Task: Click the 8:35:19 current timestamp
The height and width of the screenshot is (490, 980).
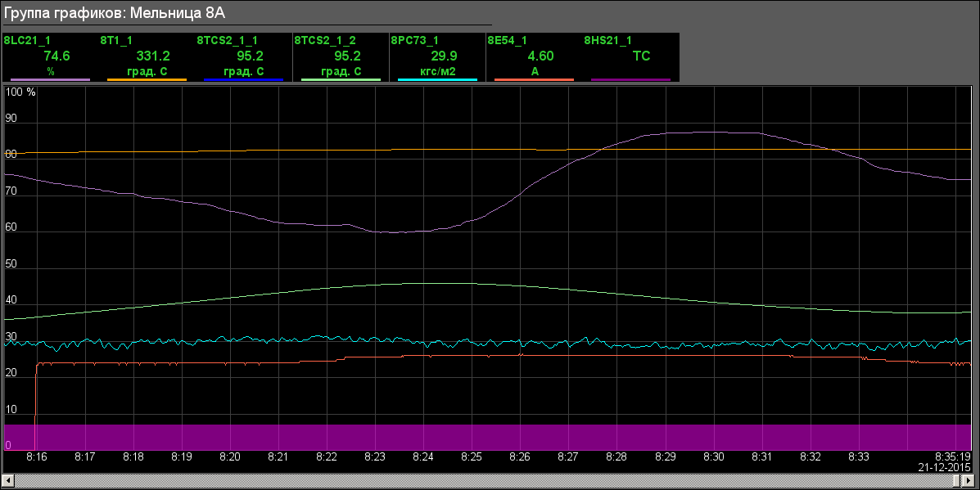Action: (953, 456)
